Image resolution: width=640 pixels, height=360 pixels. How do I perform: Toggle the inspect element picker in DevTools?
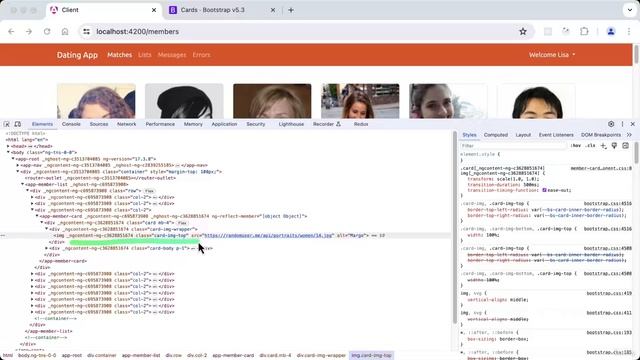click(7, 124)
